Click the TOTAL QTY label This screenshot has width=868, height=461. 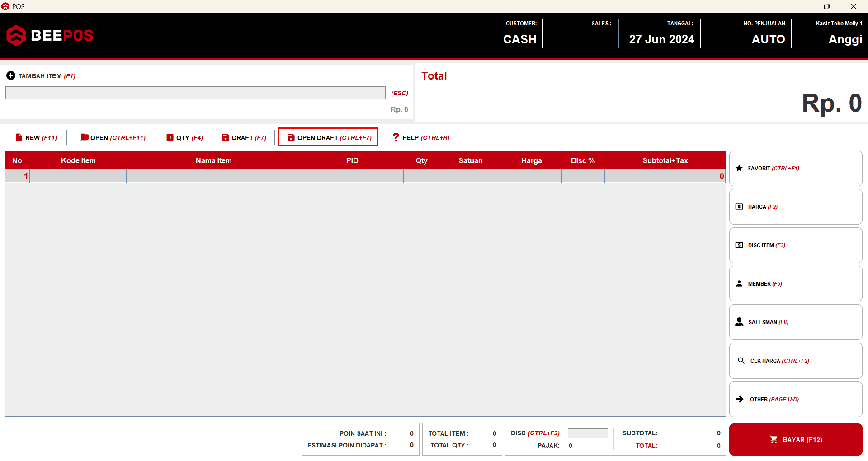pyautogui.click(x=449, y=445)
